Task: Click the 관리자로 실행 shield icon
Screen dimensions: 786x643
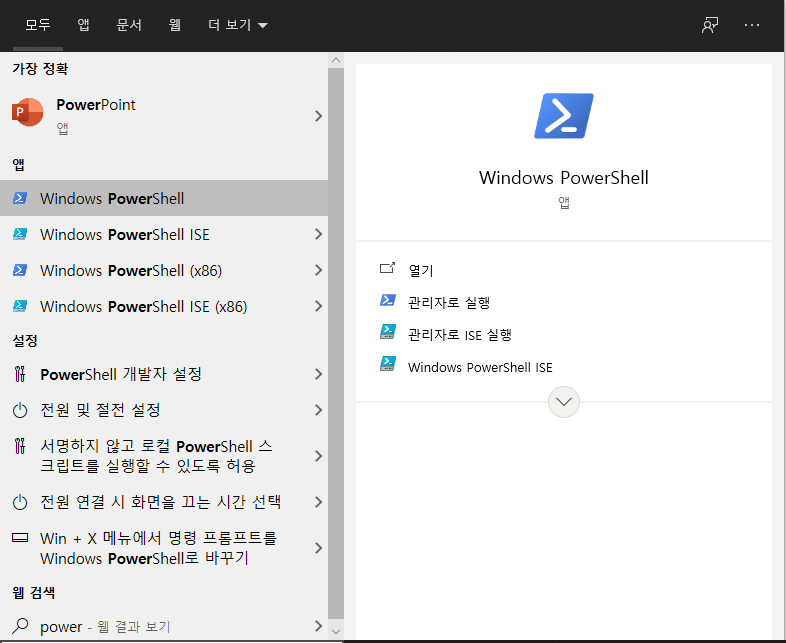Action: pyautogui.click(x=388, y=301)
